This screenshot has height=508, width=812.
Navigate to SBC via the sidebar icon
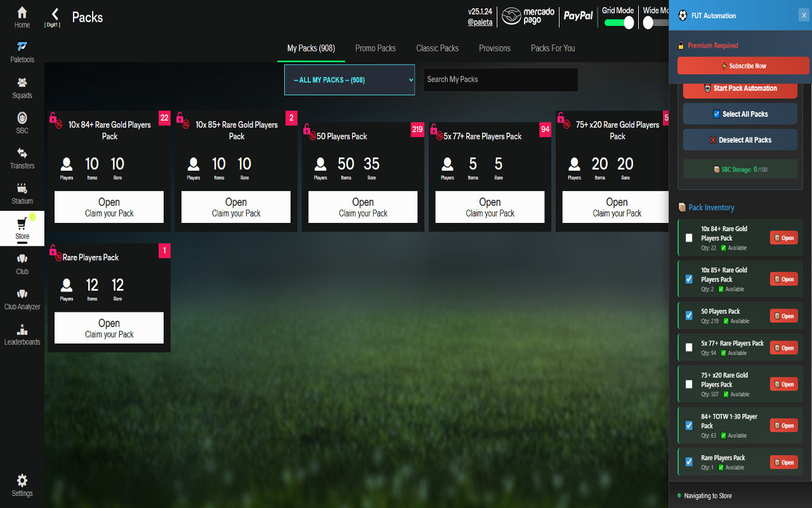coord(22,122)
